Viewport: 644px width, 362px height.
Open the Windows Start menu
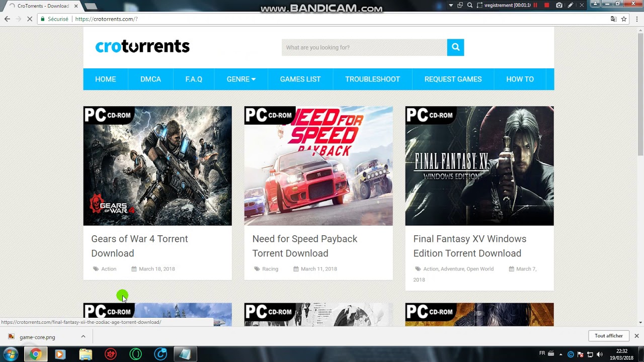point(11,354)
